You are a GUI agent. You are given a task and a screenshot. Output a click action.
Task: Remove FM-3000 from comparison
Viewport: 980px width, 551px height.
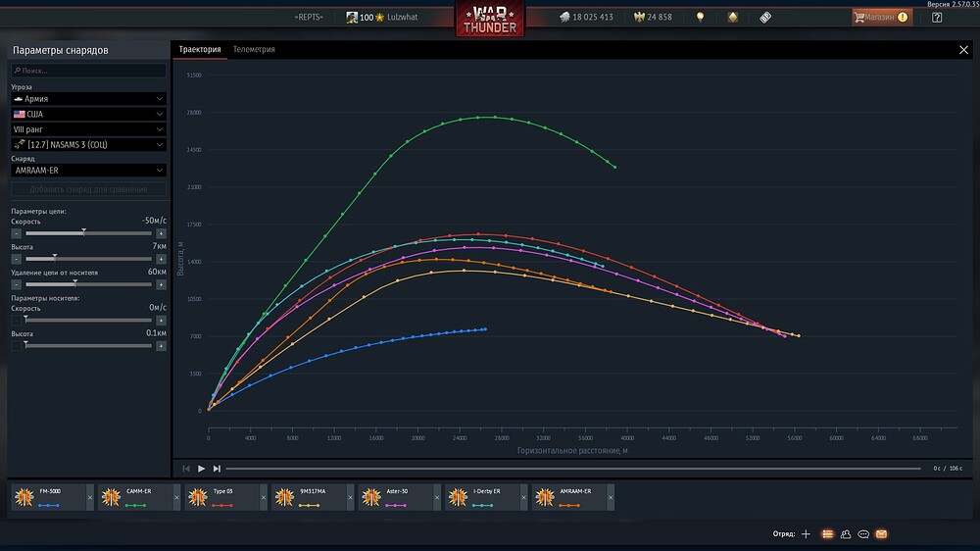tap(90, 497)
